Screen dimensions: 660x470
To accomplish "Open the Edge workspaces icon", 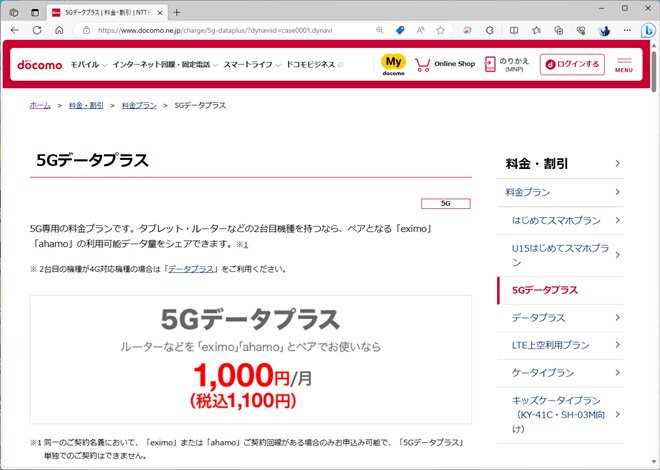I will tap(13, 13).
